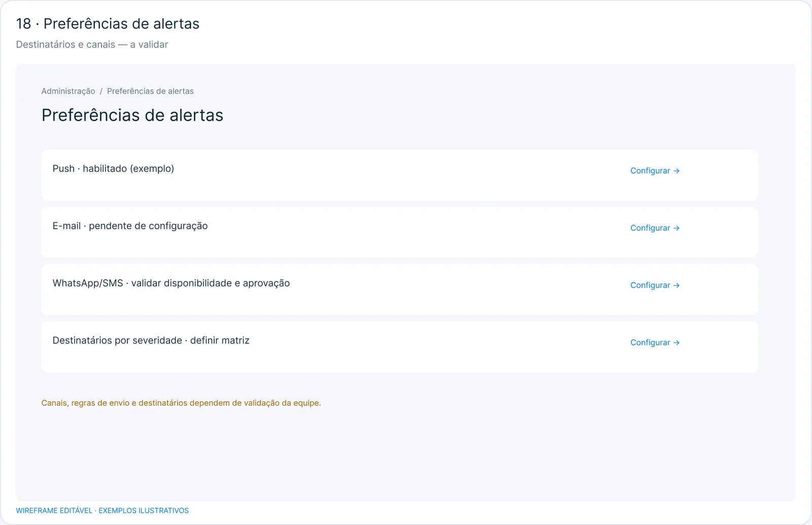This screenshot has height=525, width=812.
Task: Select 'Push · habilitado (exemplo)' text
Action: (113, 169)
